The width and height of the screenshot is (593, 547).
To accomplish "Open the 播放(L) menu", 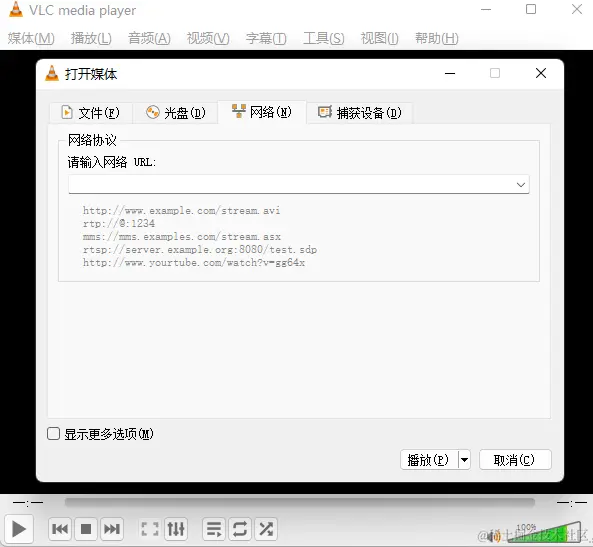I will (91, 38).
